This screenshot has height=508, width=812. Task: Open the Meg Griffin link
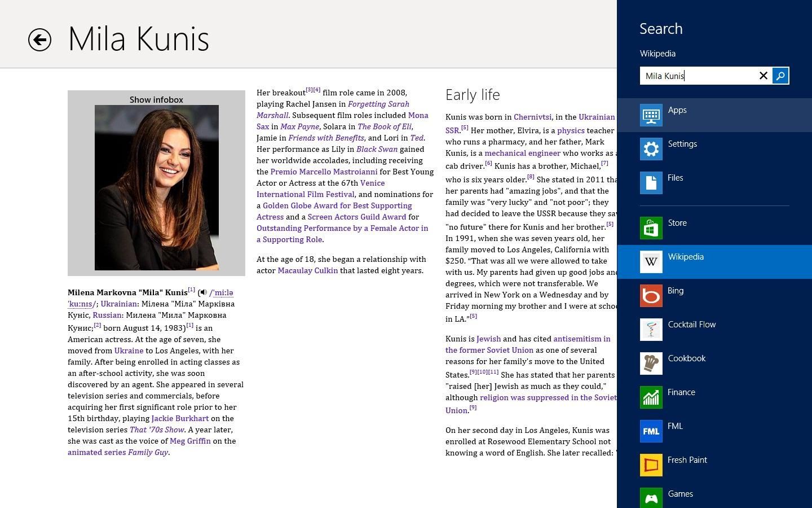190,441
